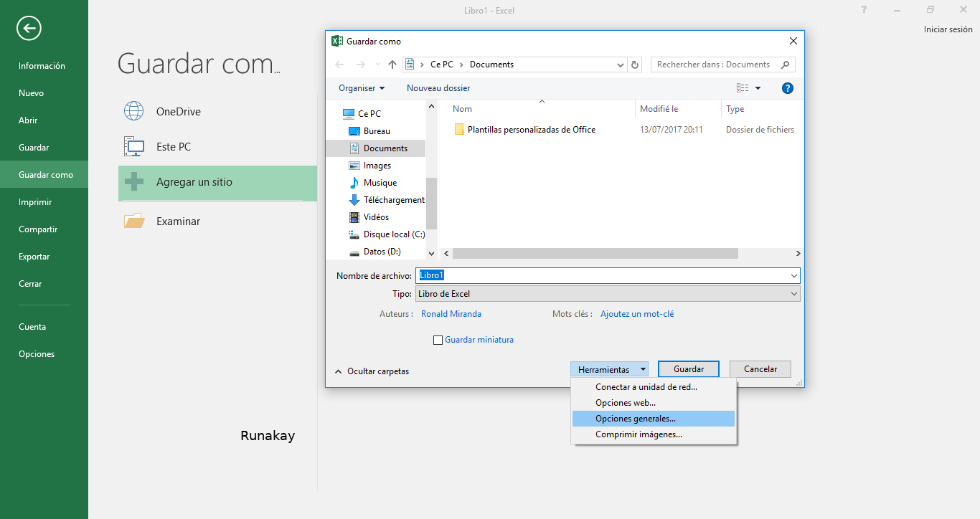The width and height of the screenshot is (980, 519).
Task: Open dialog help question mark
Action: tap(787, 88)
